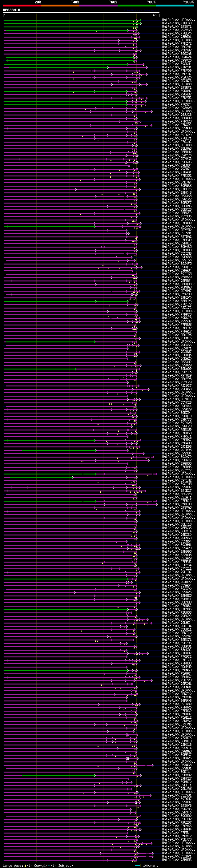Click the UniRef100_B9GXA8 label
Image resolution: width=197 pixels, height=868 pixels.
[x=177, y=54]
